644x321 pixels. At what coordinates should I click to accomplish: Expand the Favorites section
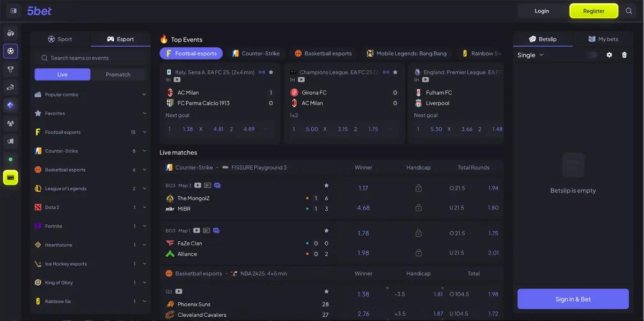coord(90,113)
